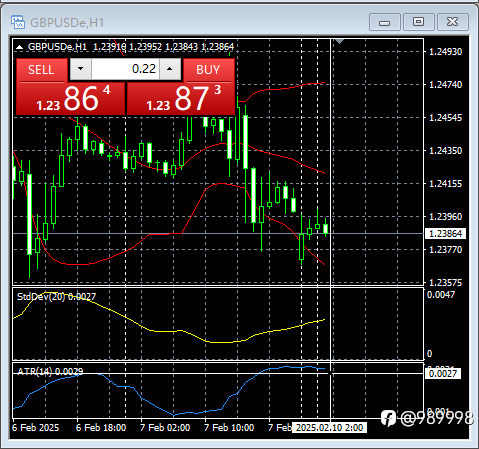Click the 1.23770 price scale value
479x449 pixels.
click(x=445, y=250)
